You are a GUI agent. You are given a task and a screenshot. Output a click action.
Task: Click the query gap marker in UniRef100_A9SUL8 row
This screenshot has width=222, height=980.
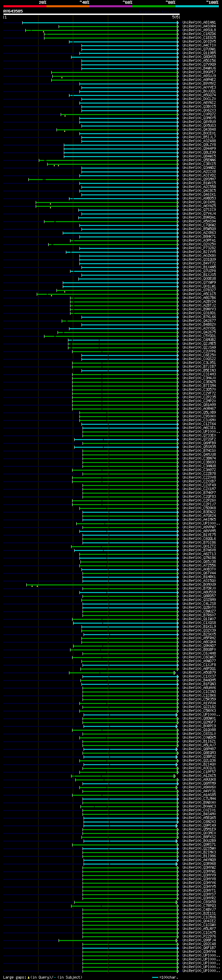coord(44,31)
